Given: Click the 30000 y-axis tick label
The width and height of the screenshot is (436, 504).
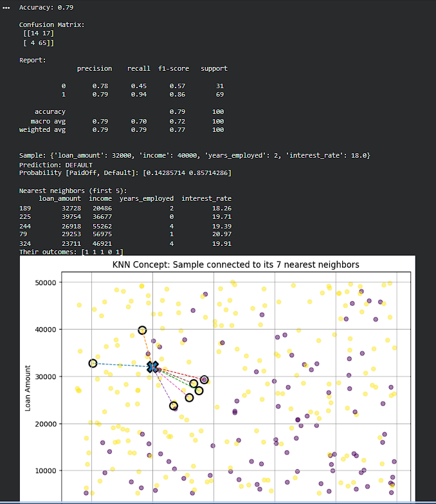Looking at the screenshot, I should [x=46, y=377].
